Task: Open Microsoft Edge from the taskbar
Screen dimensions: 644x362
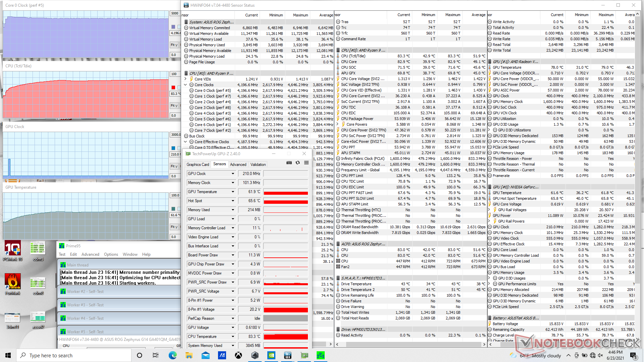Action: pos(172,355)
